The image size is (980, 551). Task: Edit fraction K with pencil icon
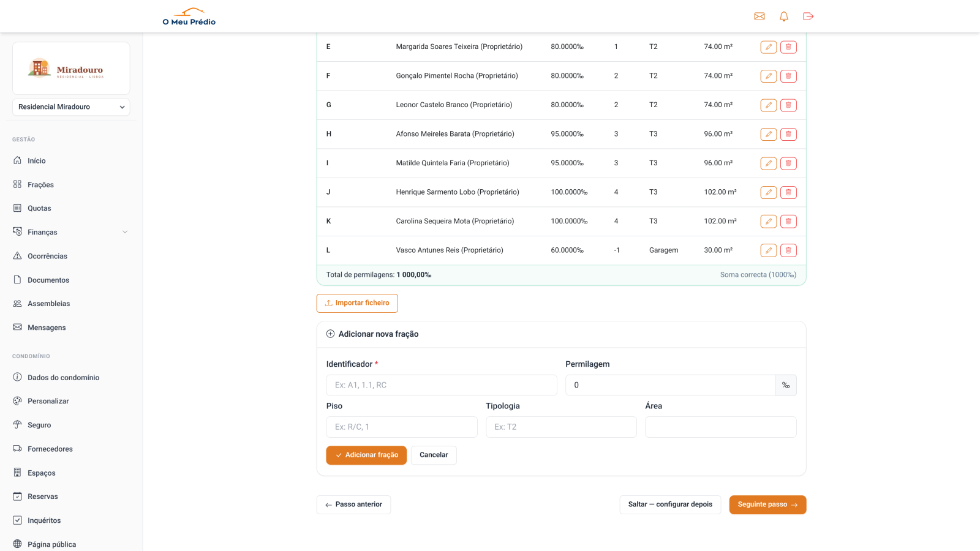click(x=769, y=222)
